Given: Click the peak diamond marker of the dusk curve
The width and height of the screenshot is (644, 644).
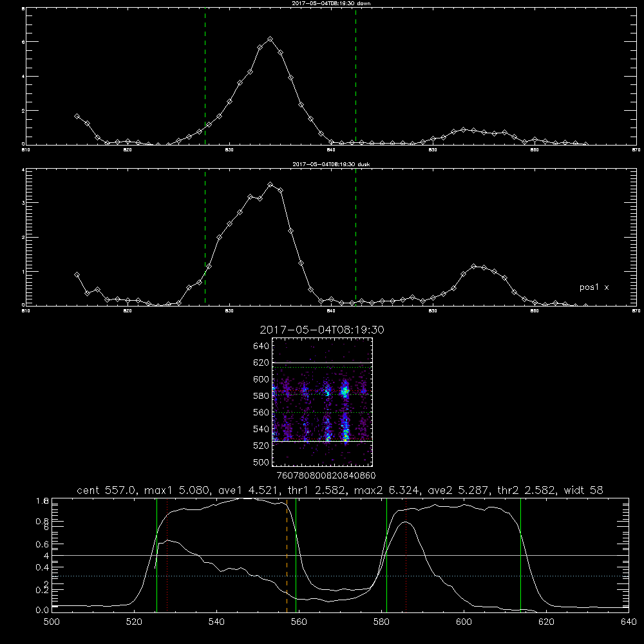Looking at the screenshot, I should pyautogui.click(x=270, y=185).
